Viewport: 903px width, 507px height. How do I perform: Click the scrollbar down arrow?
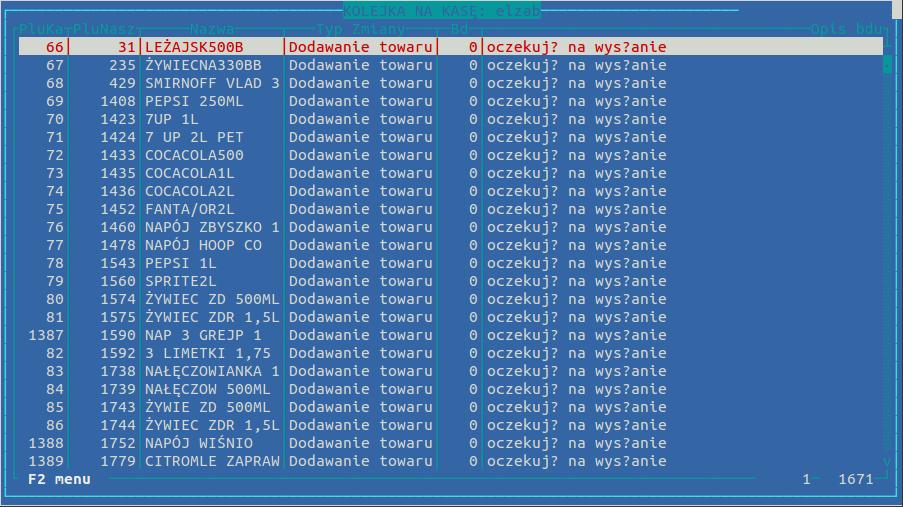887,462
